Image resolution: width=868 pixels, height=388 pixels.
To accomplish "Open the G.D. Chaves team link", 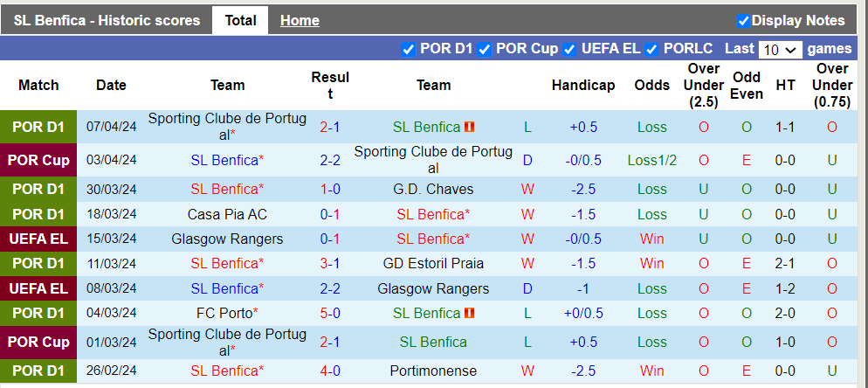I will click(434, 189).
